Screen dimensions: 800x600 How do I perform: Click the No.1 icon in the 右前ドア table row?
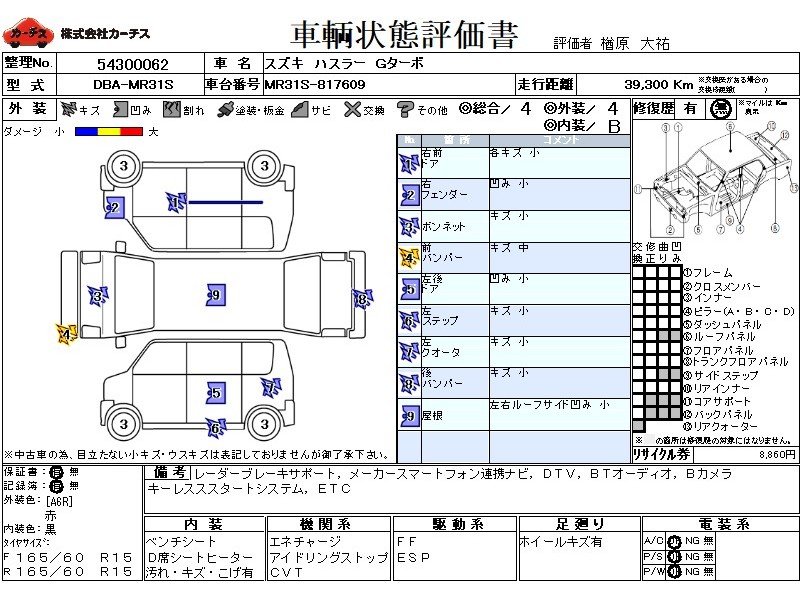(x=409, y=164)
